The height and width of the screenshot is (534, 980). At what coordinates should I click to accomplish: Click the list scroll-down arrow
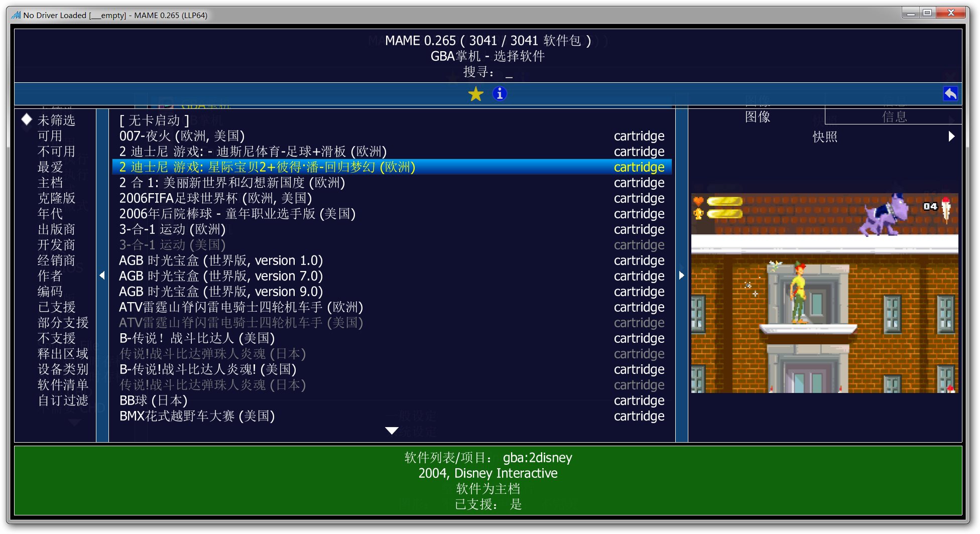392,431
